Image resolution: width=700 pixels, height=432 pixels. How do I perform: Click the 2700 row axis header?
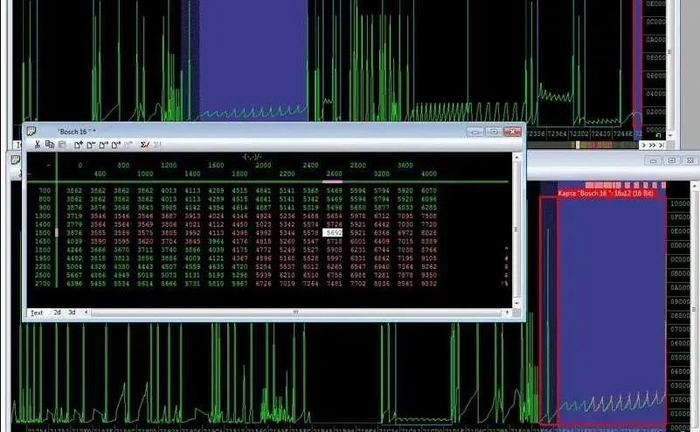43,283
